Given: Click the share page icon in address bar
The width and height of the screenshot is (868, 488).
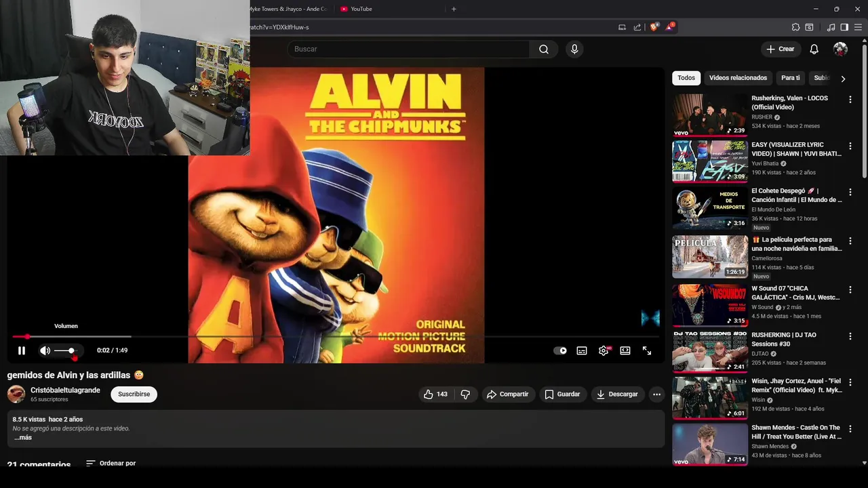Looking at the screenshot, I should pos(637,27).
